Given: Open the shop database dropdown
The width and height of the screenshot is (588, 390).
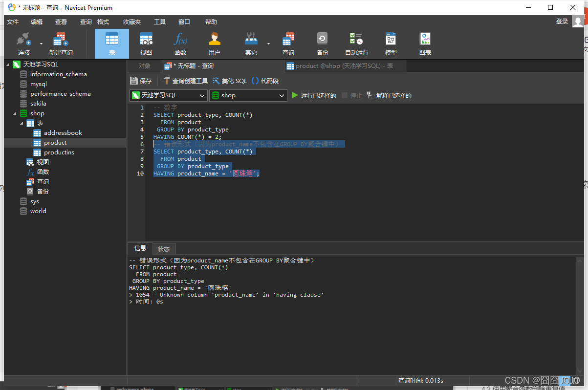Looking at the screenshot, I should 248,95.
